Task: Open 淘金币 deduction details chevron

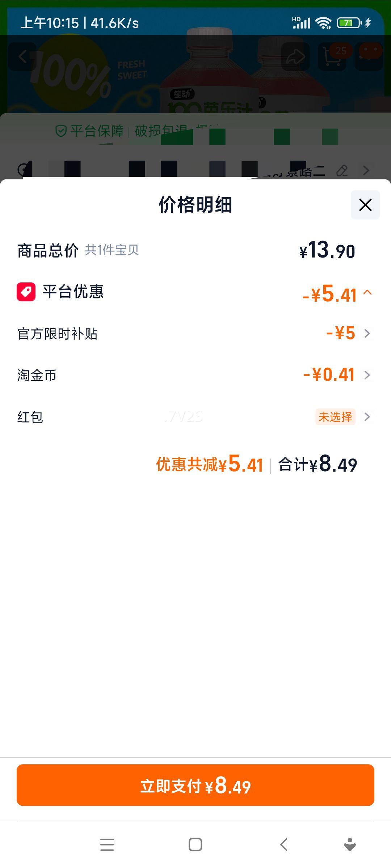Action: [367, 375]
